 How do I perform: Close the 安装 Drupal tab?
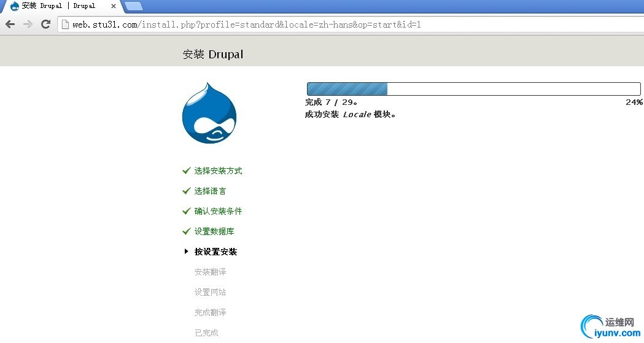(114, 6)
